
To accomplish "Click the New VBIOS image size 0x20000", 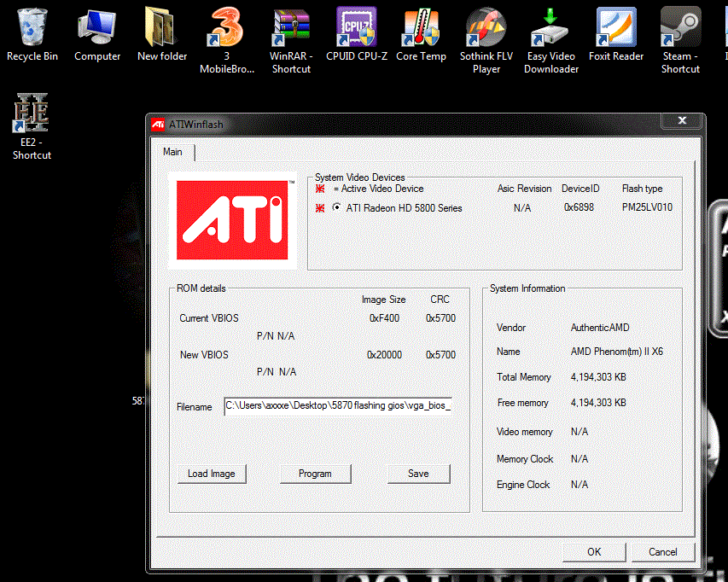I will (x=384, y=355).
